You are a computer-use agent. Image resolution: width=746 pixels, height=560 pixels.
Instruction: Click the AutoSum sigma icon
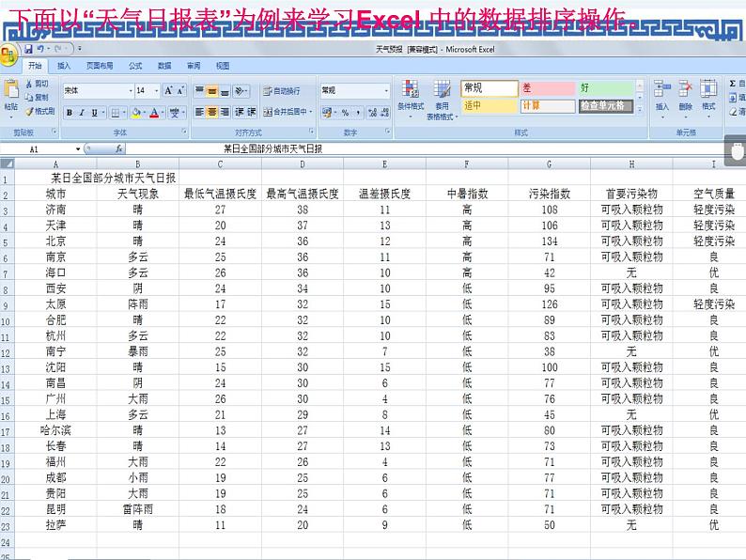point(733,84)
